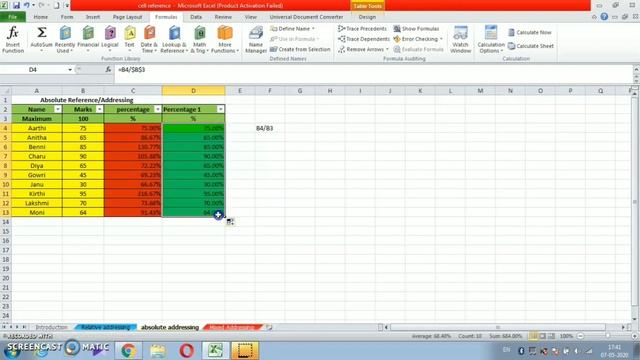Open Math & Trig functions

(x=200, y=40)
